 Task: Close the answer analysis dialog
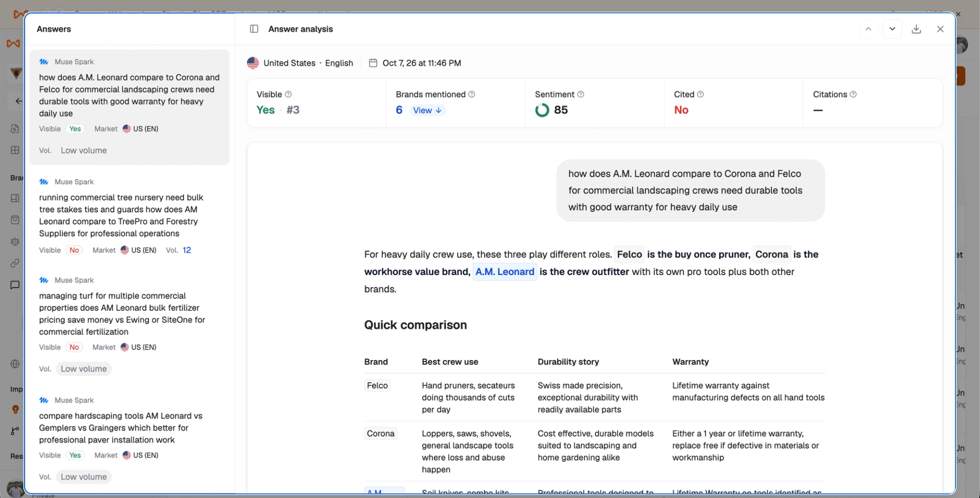point(940,29)
